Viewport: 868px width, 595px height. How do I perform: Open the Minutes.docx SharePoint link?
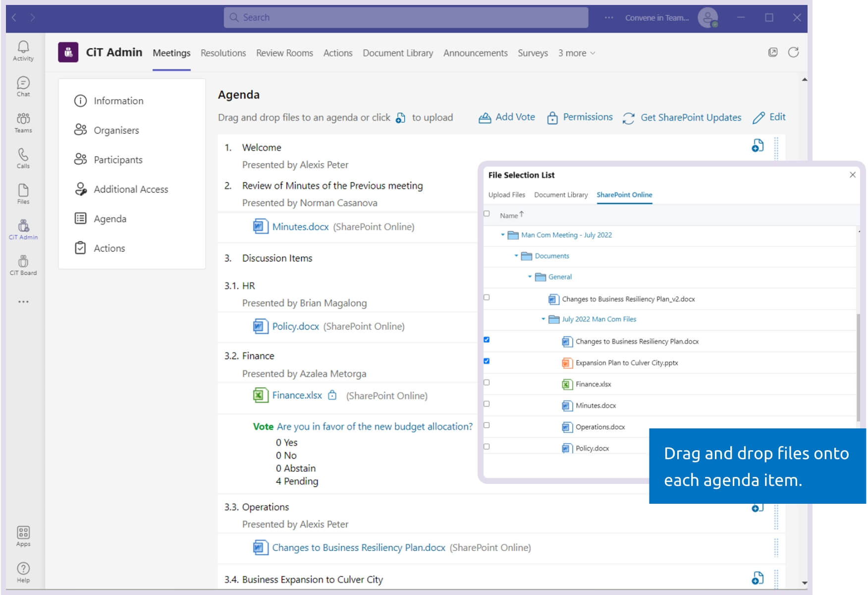[x=300, y=227]
